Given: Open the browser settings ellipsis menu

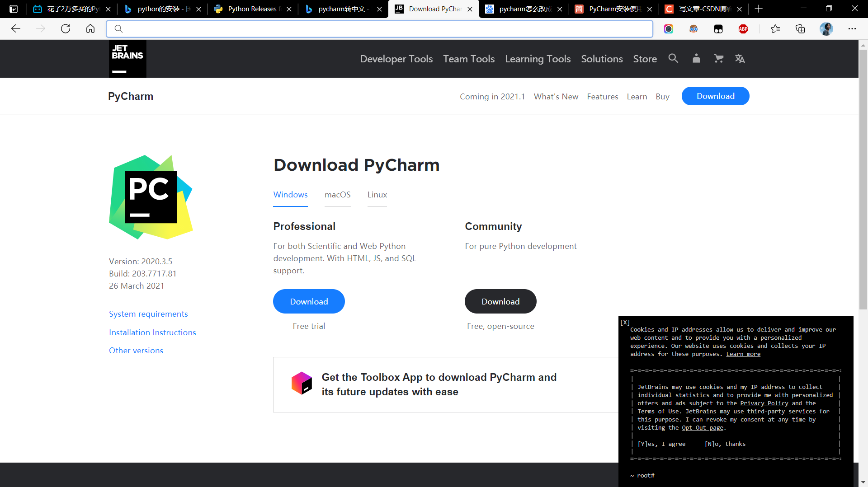Looking at the screenshot, I should 852,29.
